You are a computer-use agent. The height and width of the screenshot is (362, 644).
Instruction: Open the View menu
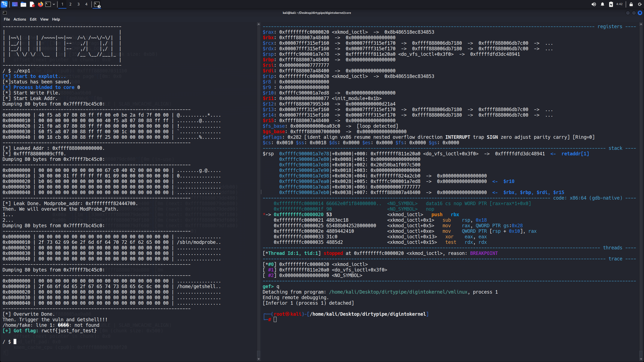pyautogui.click(x=44, y=19)
